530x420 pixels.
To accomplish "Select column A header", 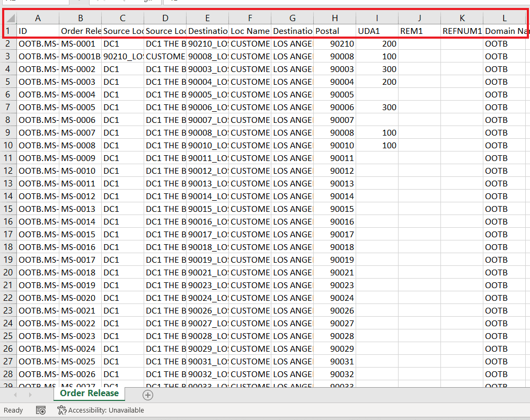I will click(x=38, y=18).
